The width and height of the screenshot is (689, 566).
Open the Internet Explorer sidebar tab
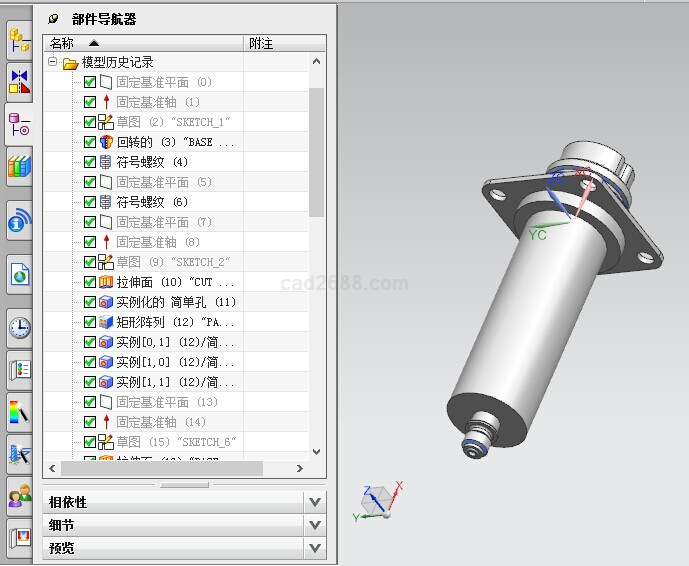pos(19,272)
